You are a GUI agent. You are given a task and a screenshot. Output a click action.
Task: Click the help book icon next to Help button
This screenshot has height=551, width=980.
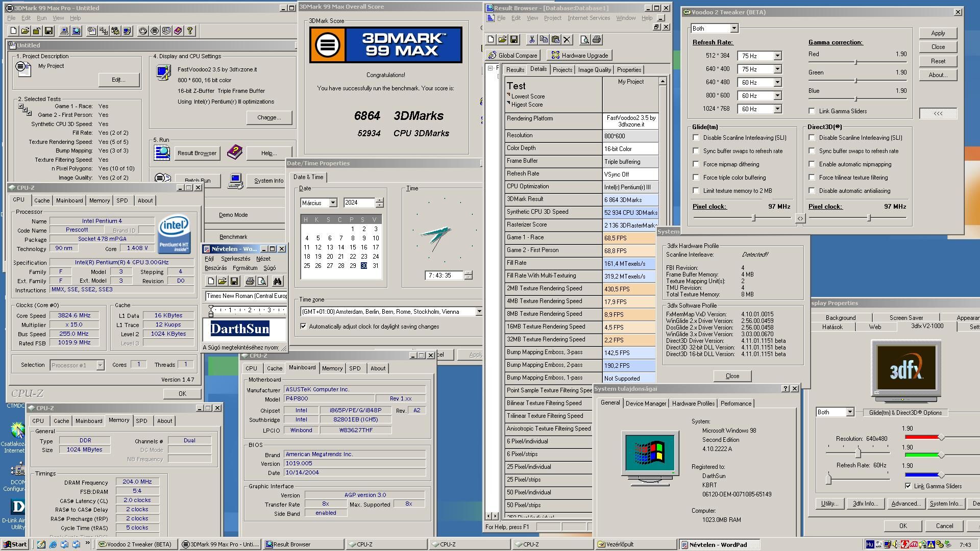point(234,152)
